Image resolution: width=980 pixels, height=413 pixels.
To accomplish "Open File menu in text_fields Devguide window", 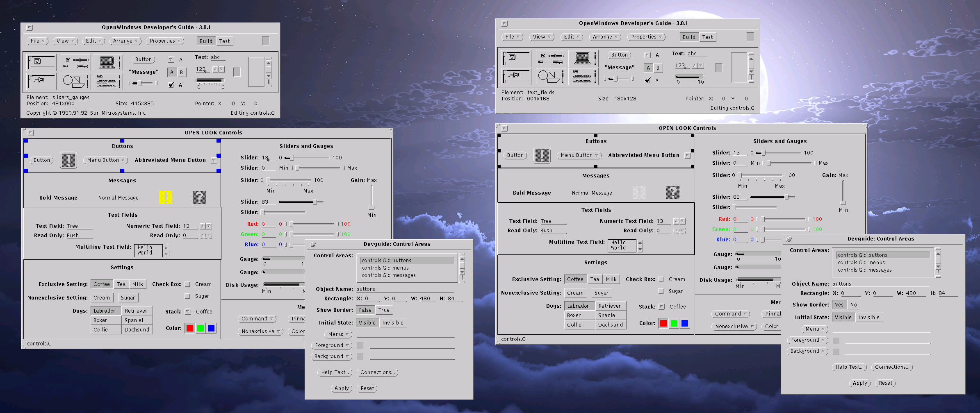I will pyautogui.click(x=512, y=37).
